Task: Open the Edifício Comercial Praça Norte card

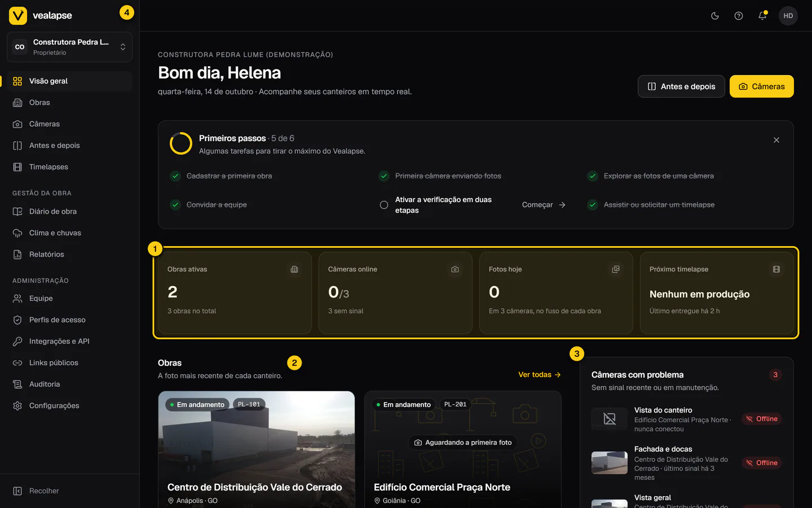Action: [463, 450]
